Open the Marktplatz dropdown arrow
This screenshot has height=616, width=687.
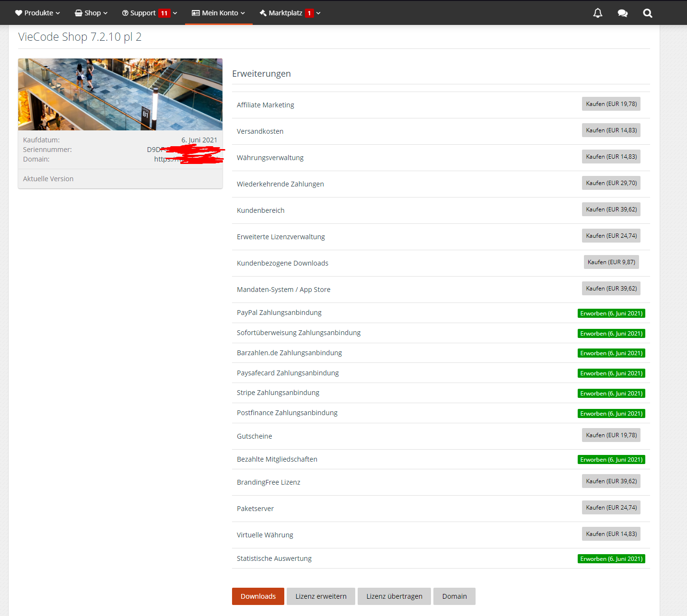[x=318, y=13]
